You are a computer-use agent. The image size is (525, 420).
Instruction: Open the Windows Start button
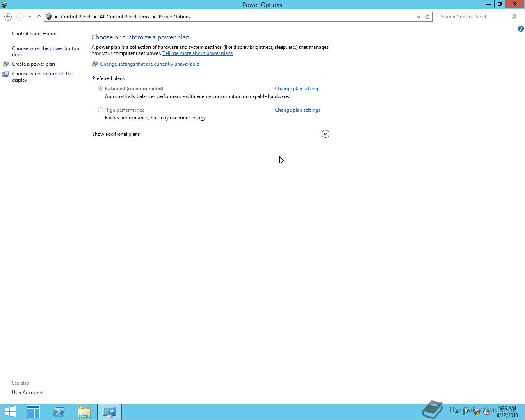10,412
